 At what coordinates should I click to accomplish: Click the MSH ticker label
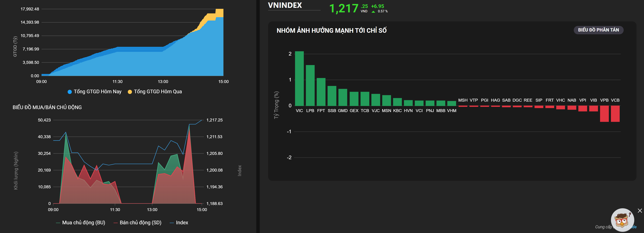(x=463, y=100)
